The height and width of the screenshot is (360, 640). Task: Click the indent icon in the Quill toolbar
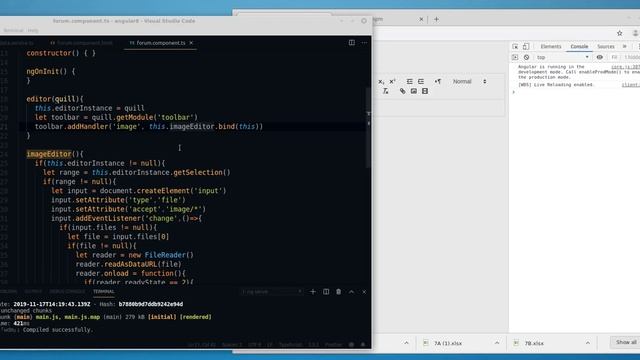tap(421, 82)
